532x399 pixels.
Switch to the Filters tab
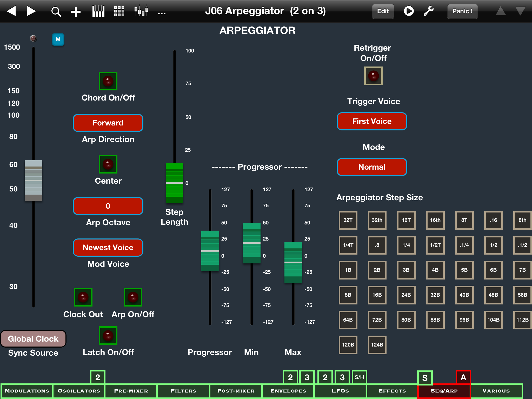(x=183, y=391)
